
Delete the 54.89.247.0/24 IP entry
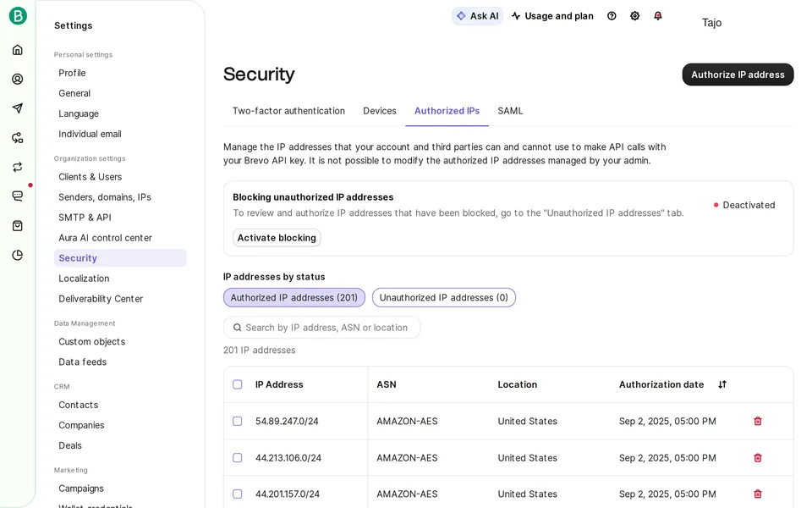coord(758,421)
